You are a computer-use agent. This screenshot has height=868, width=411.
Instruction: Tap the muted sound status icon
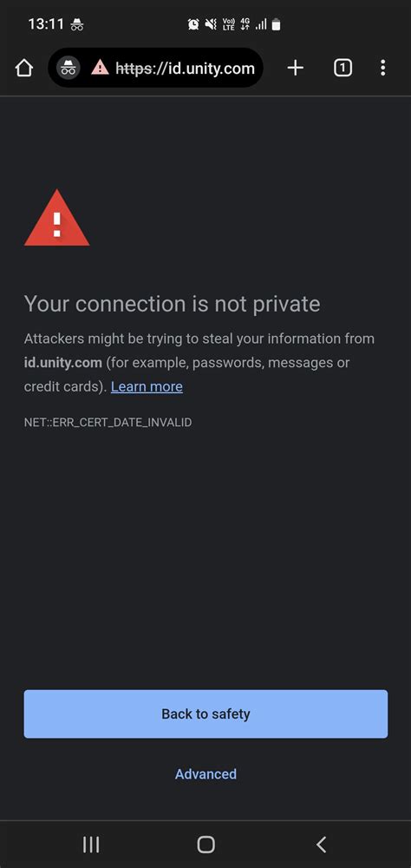click(x=211, y=23)
